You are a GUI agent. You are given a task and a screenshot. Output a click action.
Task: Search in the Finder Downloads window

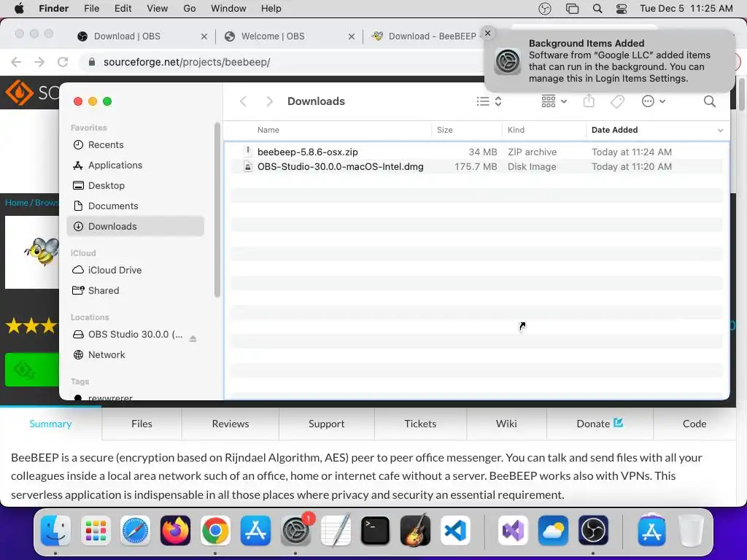point(709,101)
